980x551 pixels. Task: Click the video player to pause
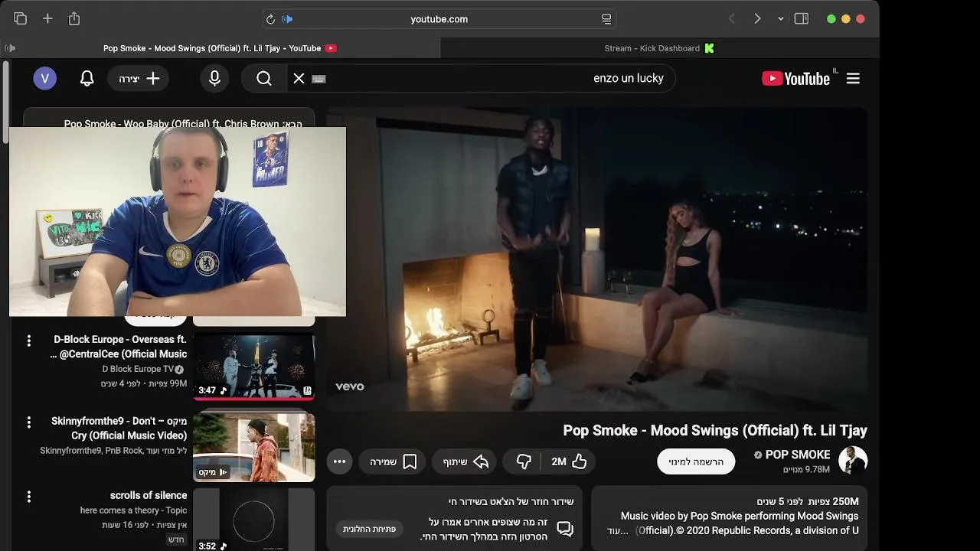[597, 259]
